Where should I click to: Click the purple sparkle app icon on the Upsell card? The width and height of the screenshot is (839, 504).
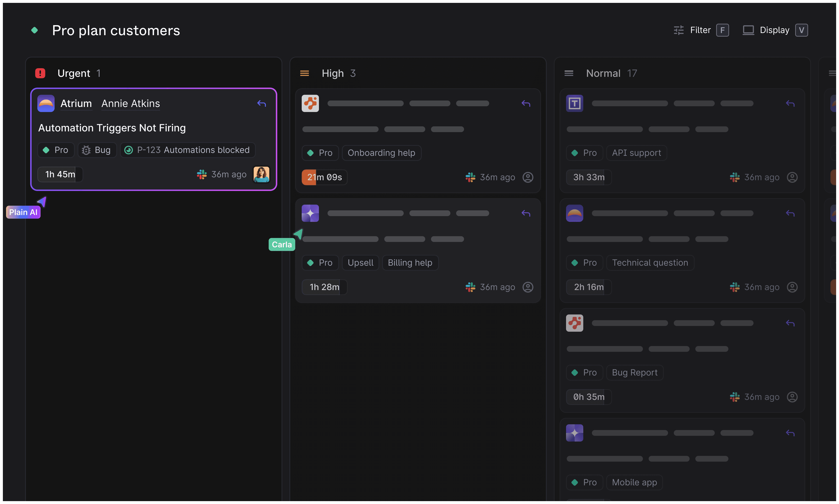click(x=310, y=213)
